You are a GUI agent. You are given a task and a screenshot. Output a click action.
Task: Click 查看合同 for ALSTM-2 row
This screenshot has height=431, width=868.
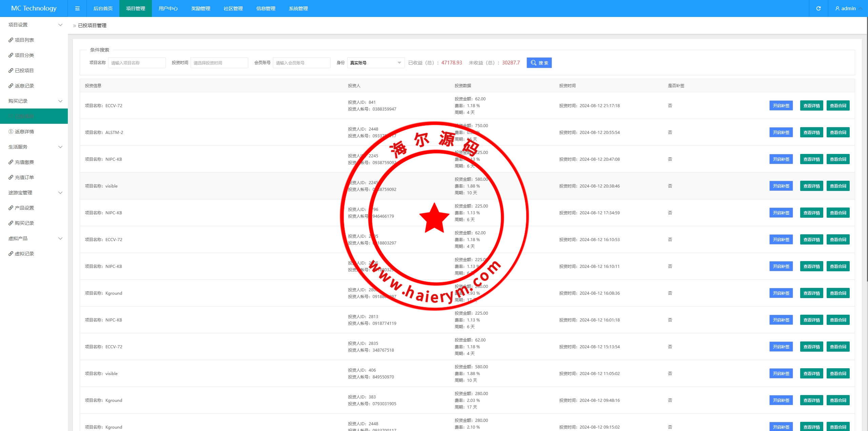(838, 133)
